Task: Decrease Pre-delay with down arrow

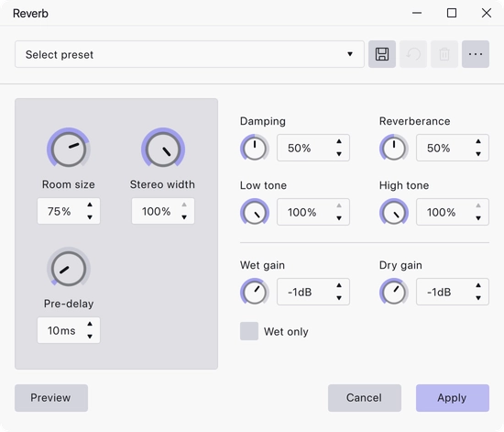Action: [x=90, y=337]
